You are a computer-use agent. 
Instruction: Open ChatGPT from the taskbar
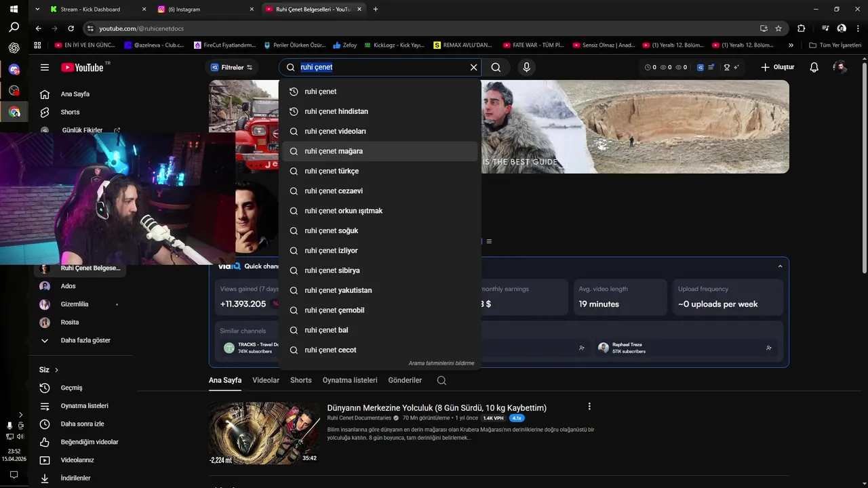point(14,48)
